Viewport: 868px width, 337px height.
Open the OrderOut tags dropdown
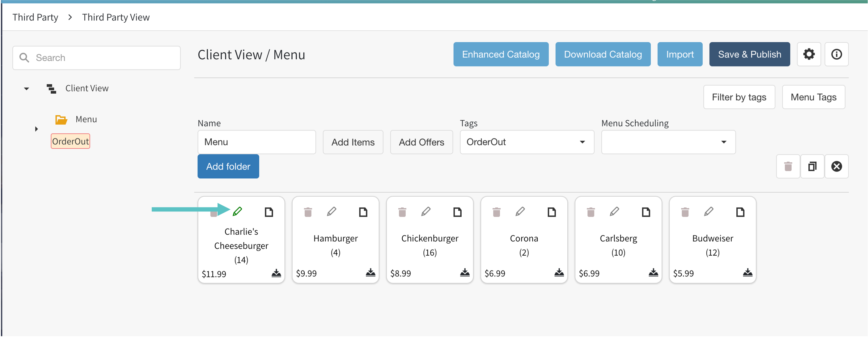(x=527, y=142)
